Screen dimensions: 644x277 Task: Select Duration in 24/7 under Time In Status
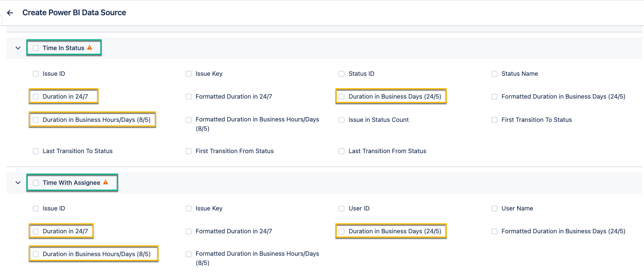(36, 97)
